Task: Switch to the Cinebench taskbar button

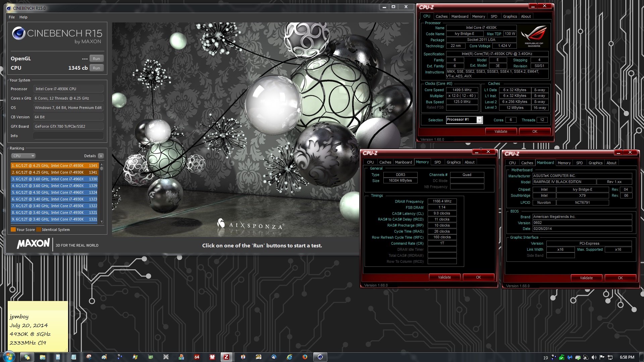Action: (320, 357)
